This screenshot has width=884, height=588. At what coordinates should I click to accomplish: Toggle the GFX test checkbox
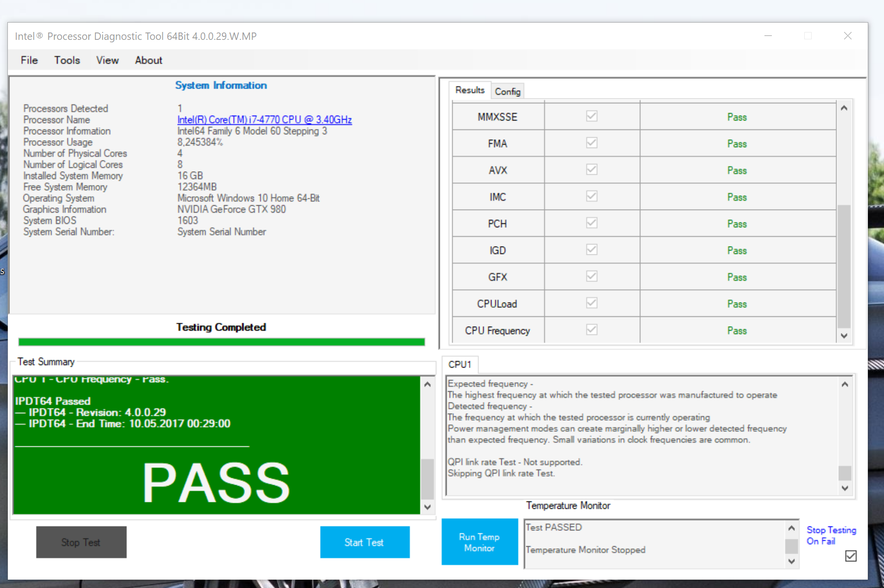coord(592,276)
